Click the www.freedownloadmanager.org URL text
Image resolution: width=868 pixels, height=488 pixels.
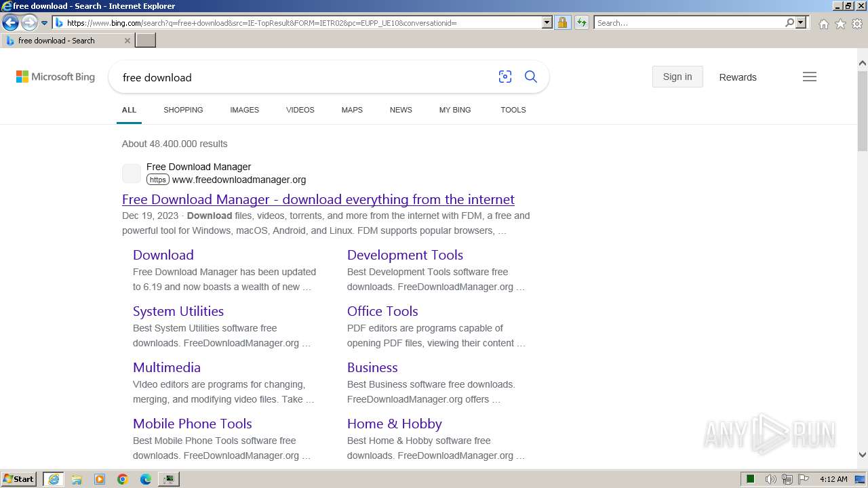click(x=239, y=180)
